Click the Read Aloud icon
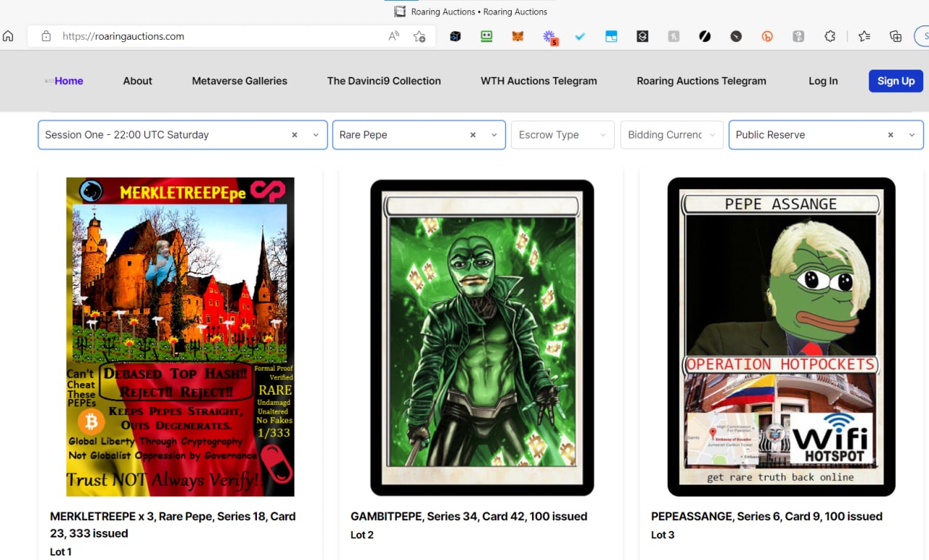Image resolution: width=929 pixels, height=560 pixels. click(394, 36)
